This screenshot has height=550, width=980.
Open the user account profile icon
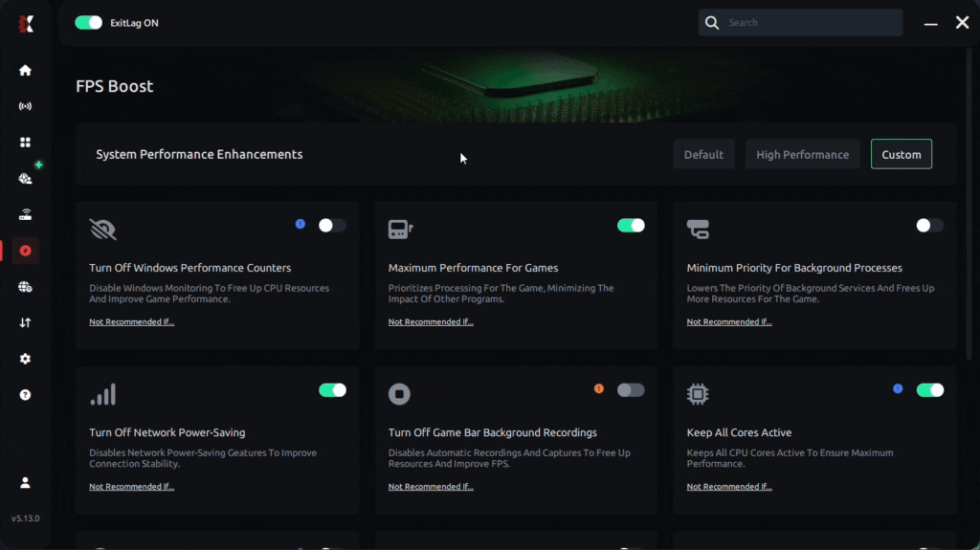pos(25,482)
